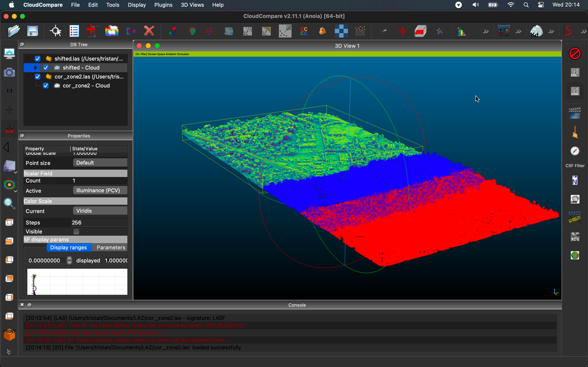This screenshot has width=588, height=367.
Task: Select the Display ranges tab
Action: click(x=69, y=247)
